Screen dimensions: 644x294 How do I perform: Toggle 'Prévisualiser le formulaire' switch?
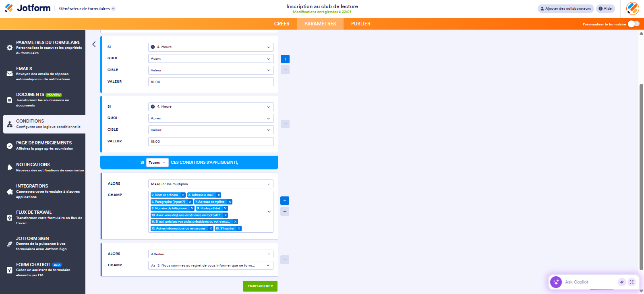[633, 24]
